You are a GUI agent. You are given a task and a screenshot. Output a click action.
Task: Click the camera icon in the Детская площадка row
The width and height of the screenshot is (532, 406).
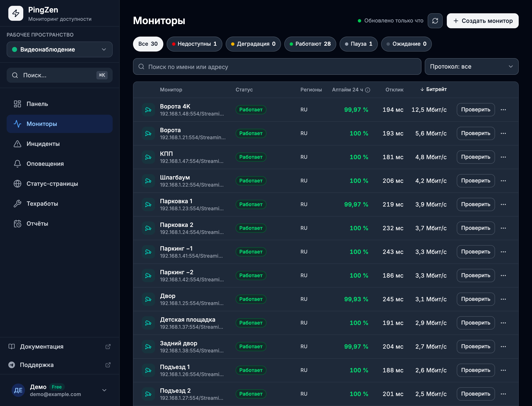point(148,323)
